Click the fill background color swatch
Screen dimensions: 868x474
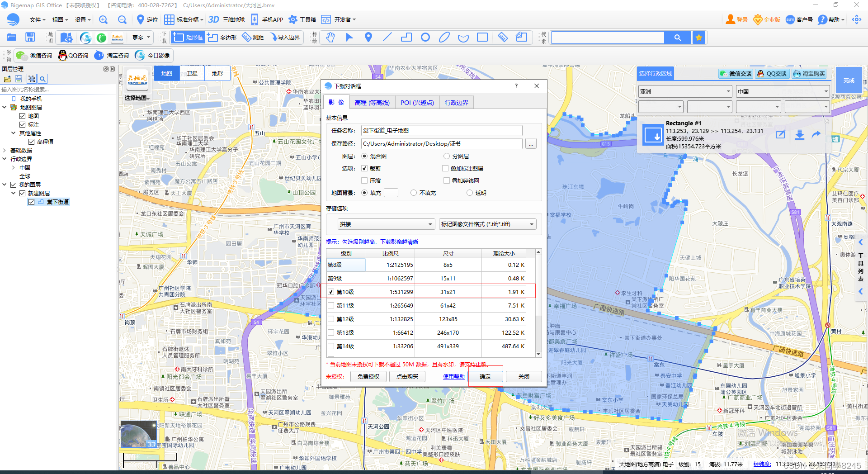[x=391, y=193]
